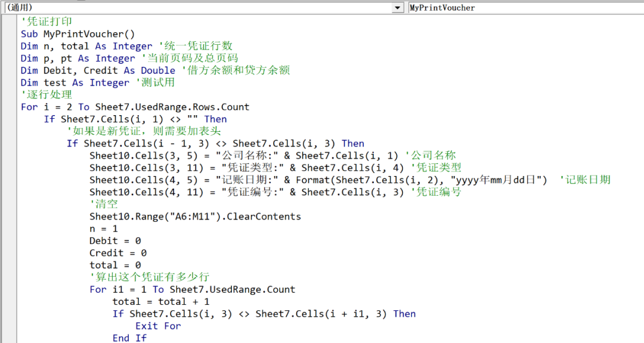Open the MyPrintVoucher procedure combo box
The width and height of the screenshot is (644, 343).
pos(526,7)
